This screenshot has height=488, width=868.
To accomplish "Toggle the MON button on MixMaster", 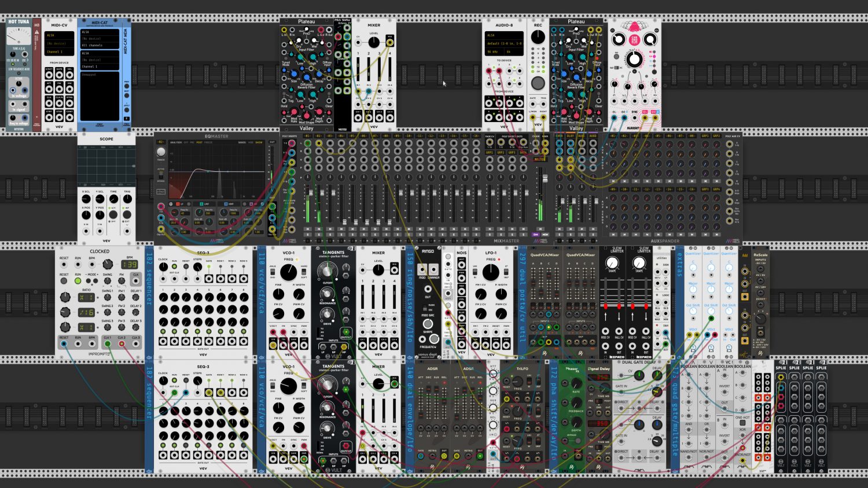I will [x=545, y=234].
